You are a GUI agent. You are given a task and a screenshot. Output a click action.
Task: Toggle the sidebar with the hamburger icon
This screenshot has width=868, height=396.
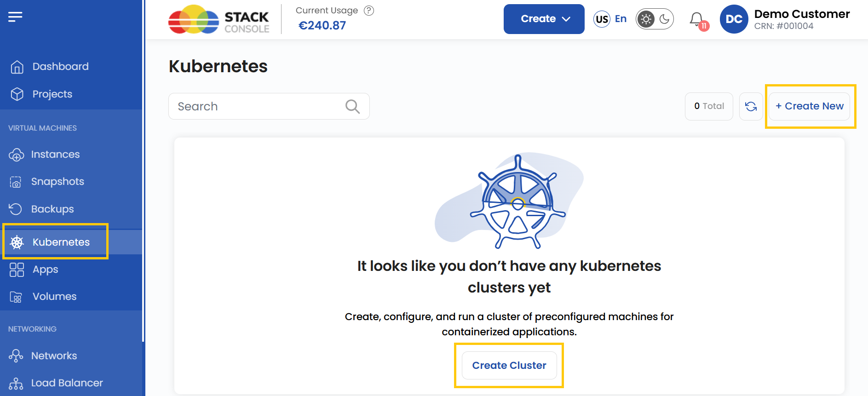click(x=15, y=16)
